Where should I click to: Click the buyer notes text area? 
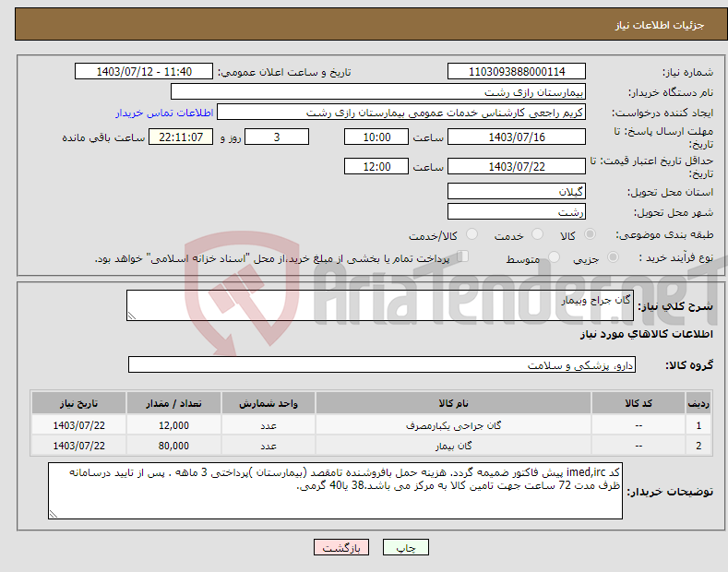(x=335, y=491)
